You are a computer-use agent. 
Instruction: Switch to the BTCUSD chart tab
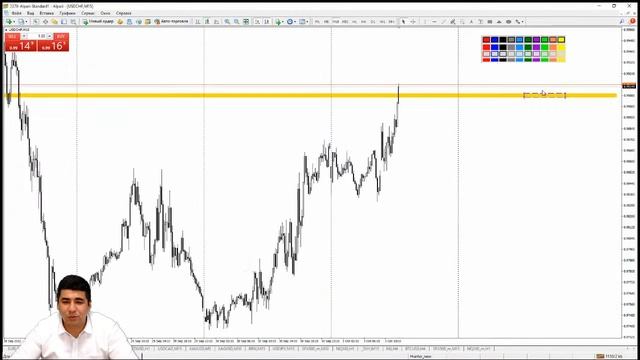tap(416, 349)
